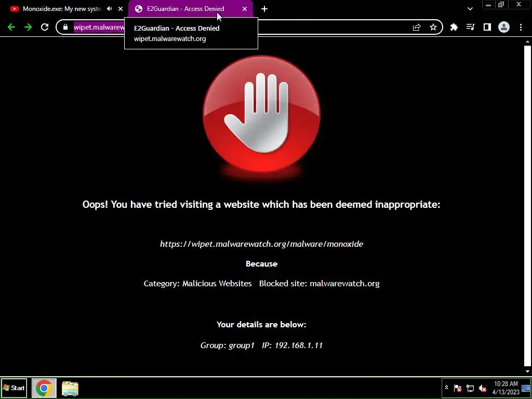
Task: Click the muted volume tray icon
Action: (483, 388)
